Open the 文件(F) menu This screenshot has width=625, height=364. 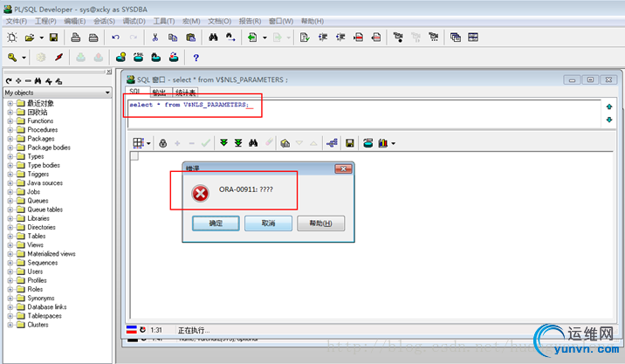click(17, 21)
